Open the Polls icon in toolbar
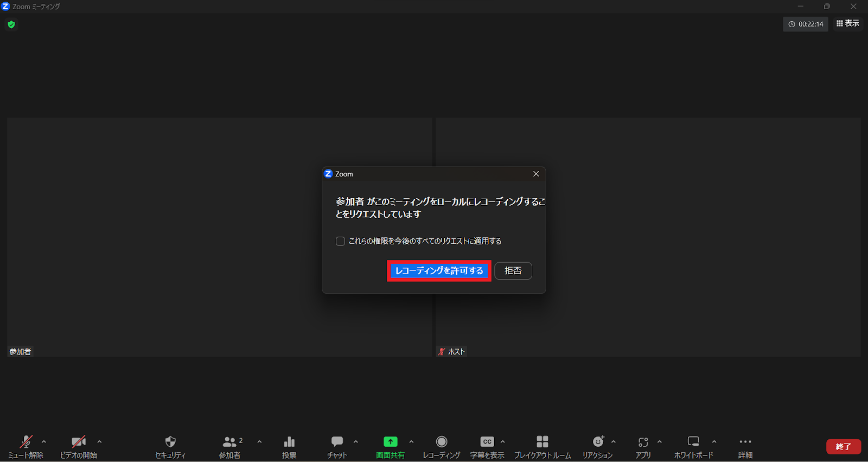This screenshot has width=868, height=462. (x=289, y=442)
